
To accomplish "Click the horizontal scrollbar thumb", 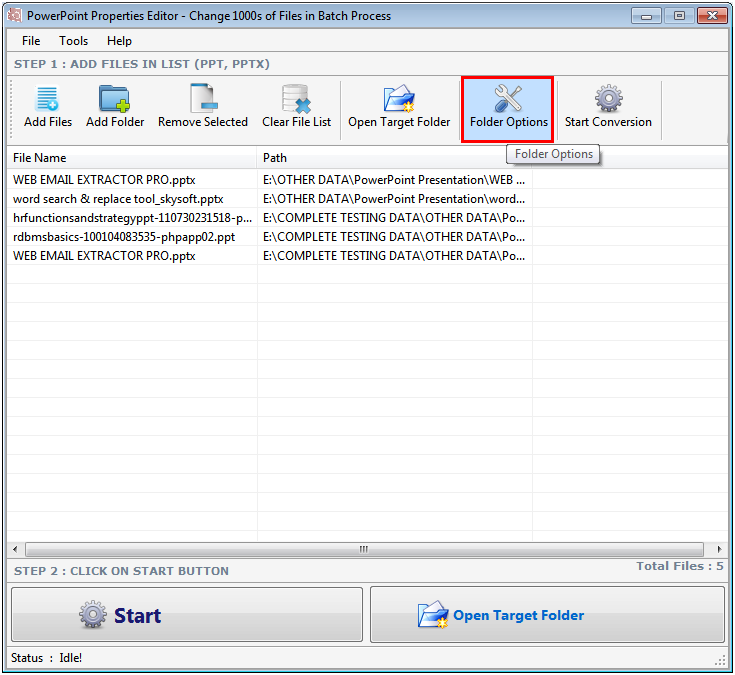I will point(364,549).
